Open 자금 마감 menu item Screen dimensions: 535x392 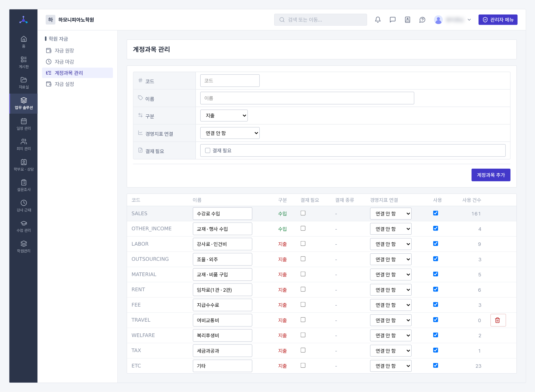pos(77,62)
